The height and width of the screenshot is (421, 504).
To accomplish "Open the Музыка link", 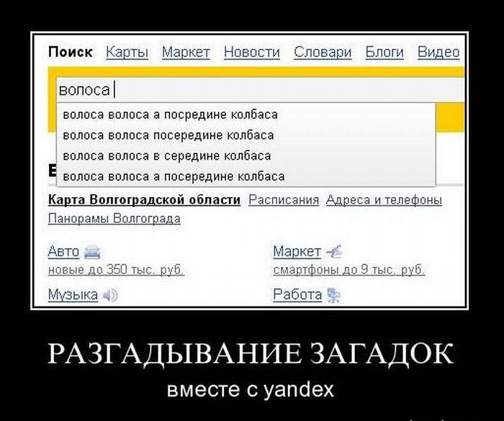I will point(73,294).
